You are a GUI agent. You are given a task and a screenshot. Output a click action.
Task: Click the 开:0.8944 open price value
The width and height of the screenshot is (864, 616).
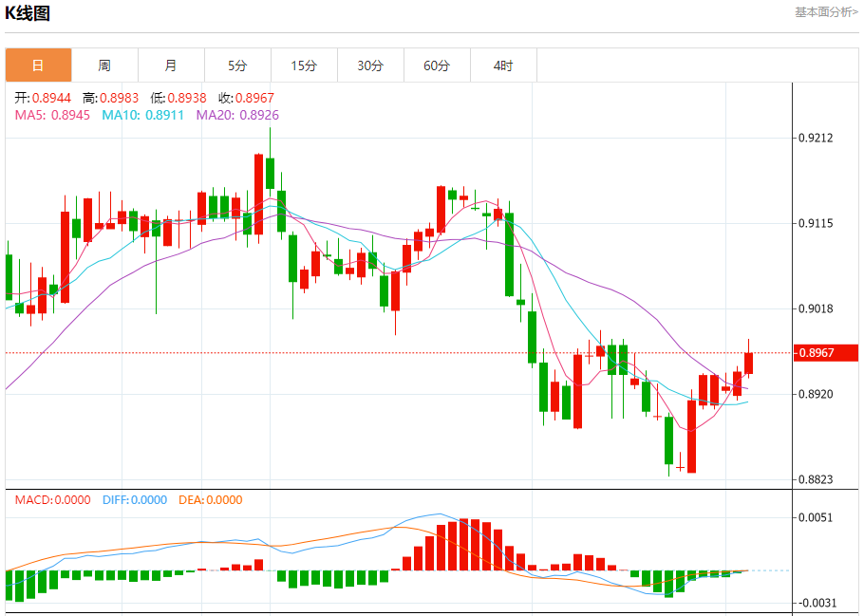(x=43, y=98)
